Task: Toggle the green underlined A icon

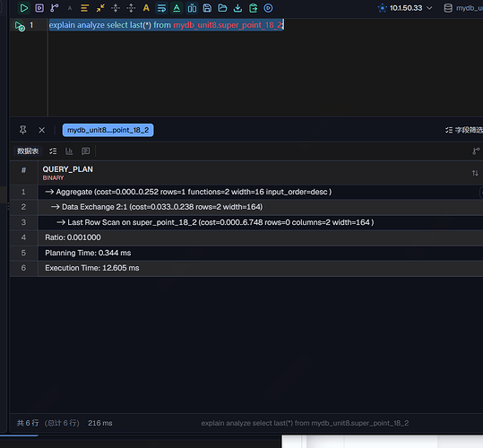Action: [x=177, y=8]
